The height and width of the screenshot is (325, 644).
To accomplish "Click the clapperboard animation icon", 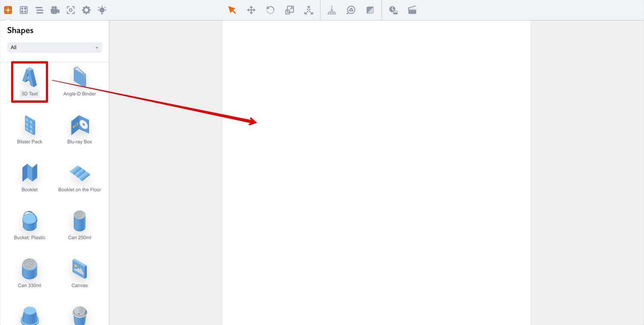I will [x=412, y=10].
